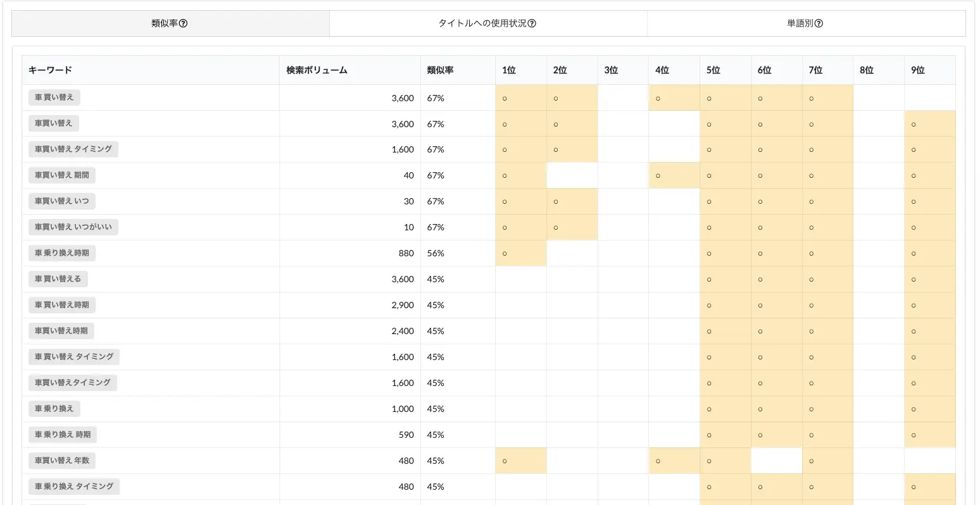
Task: Click the 類似率 column header in table
Action: 440,70
